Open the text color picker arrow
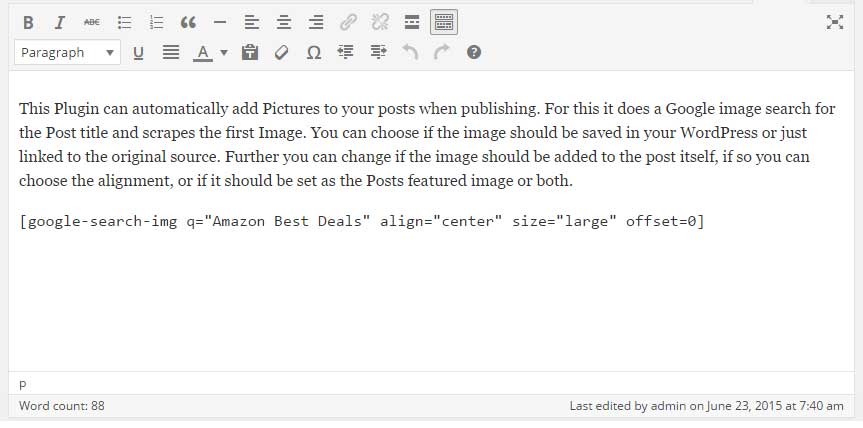The width and height of the screenshot is (863, 428). pos(224,53)
